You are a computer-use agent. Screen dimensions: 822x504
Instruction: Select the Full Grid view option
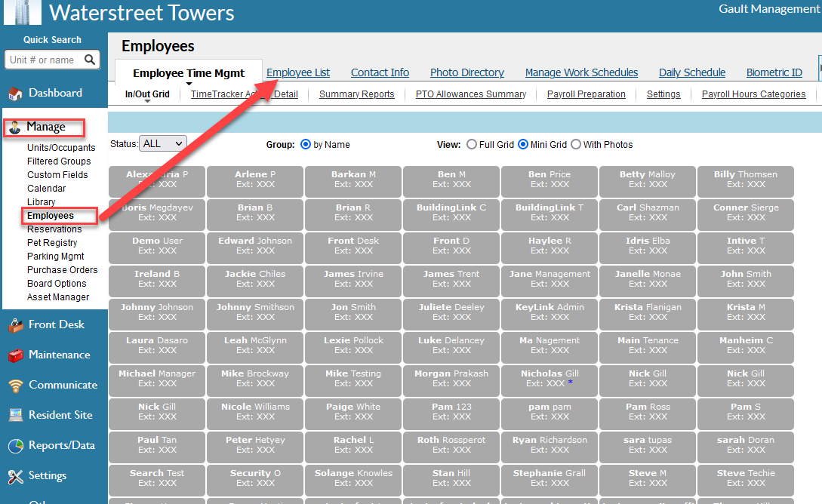click(x=472, y=144)
